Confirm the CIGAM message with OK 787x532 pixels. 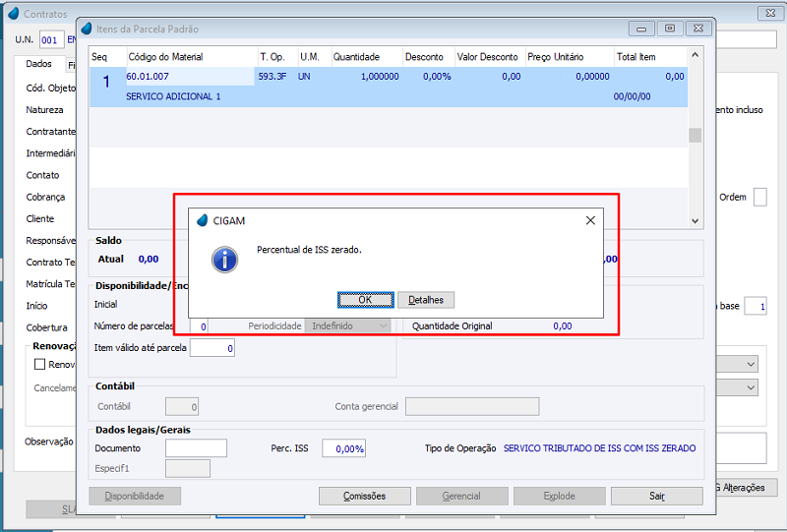pos(365,300)
